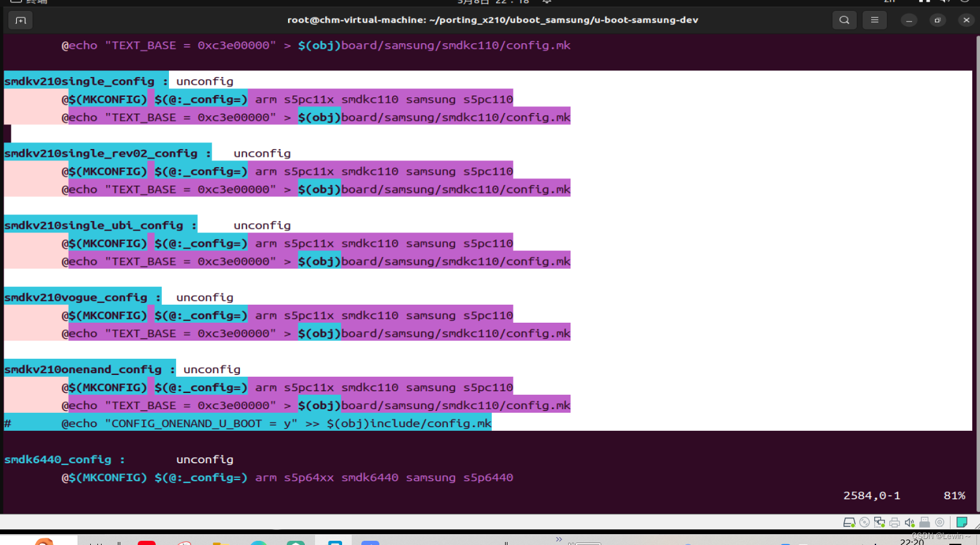Screen dimensions: 980x545
Task: Click the unhighlighted TEXT_BASE echo line at top
Action: pyautogui.click(x=316, y=45)
